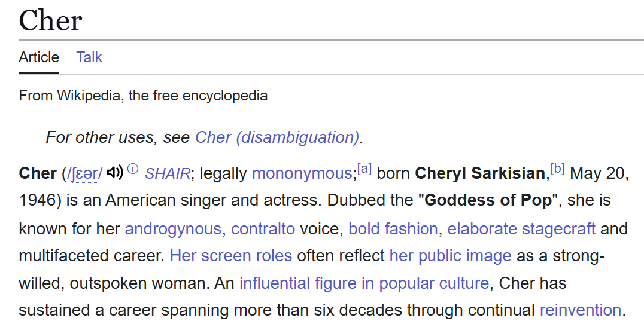Follow the elaborate stagecraft link
Viewport: 644px width, 327px height.
pyautogui.click(x=521, y=228)
